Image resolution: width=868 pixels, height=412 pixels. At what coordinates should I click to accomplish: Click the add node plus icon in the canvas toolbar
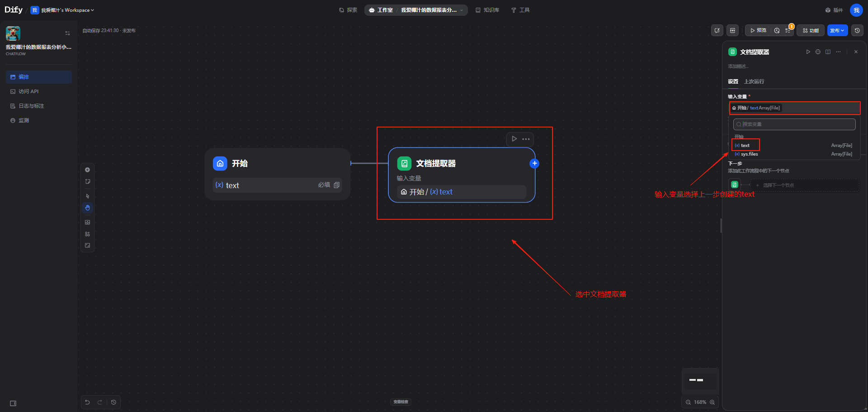(88, 170)
